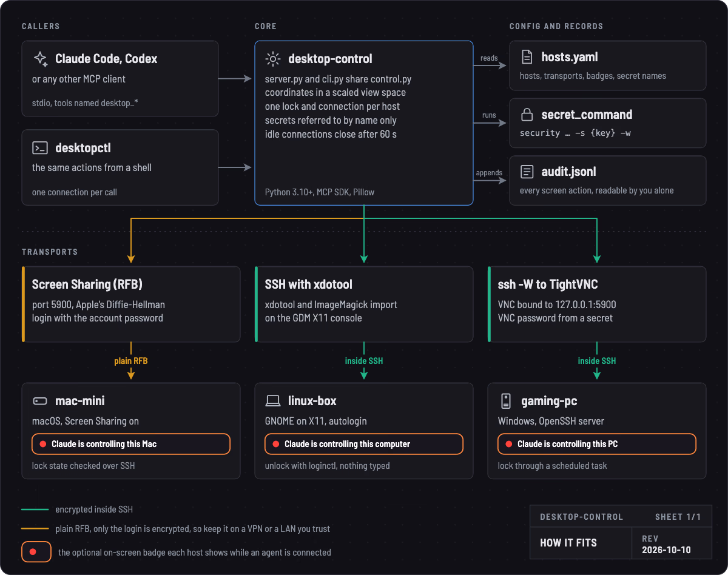Select the green line sample in the legend
This screenshot has width=728, height=575.
point(35,510)
